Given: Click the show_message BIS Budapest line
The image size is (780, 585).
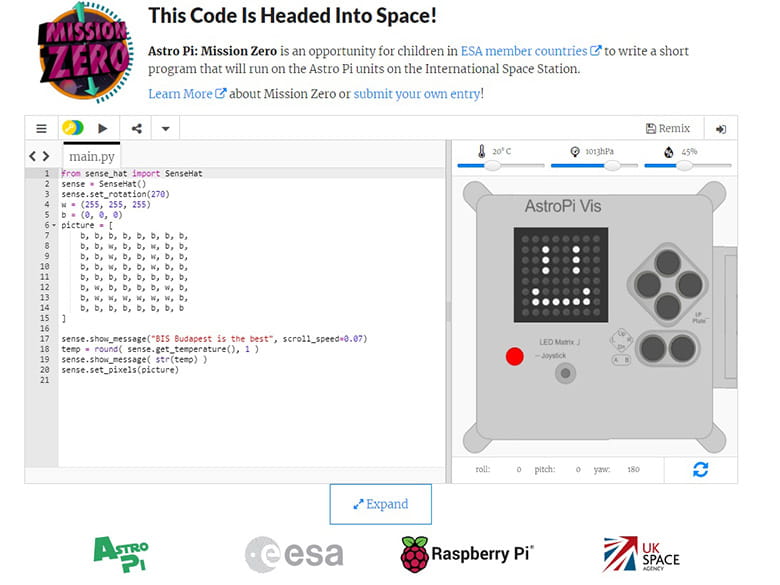Looking at the screenshot, I should pyautogui.click(x=214, y=339).
